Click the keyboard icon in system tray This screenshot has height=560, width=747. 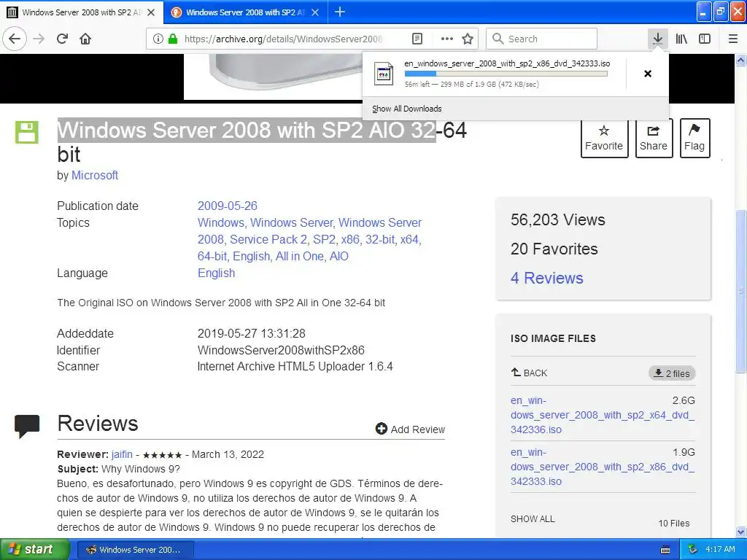665,550
